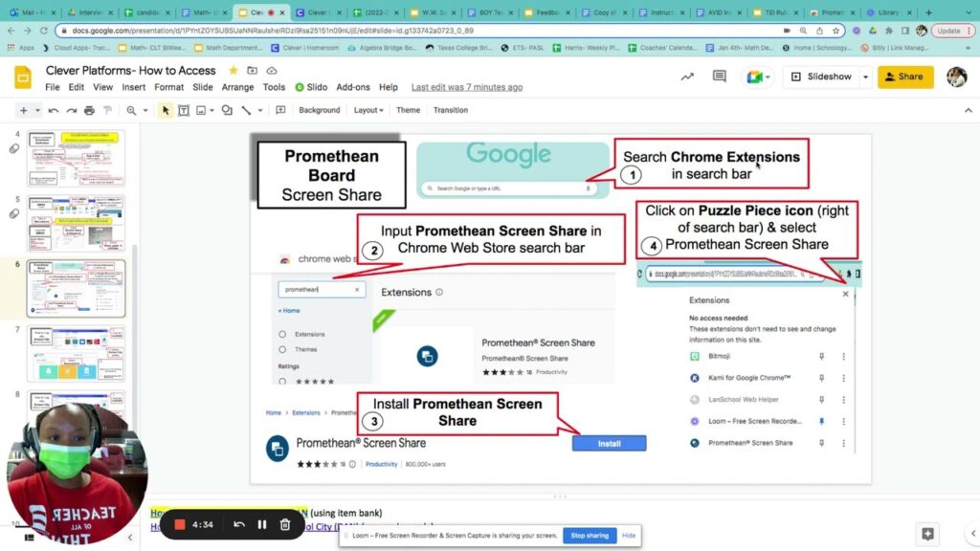Click the Move to folder icon

click(x=253, y=71)
